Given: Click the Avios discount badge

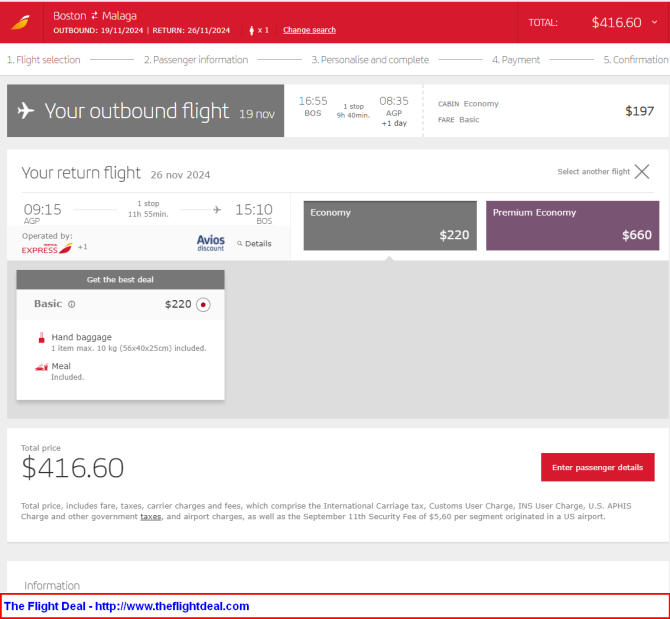Looking at the screenshot, I should (211, 243).
